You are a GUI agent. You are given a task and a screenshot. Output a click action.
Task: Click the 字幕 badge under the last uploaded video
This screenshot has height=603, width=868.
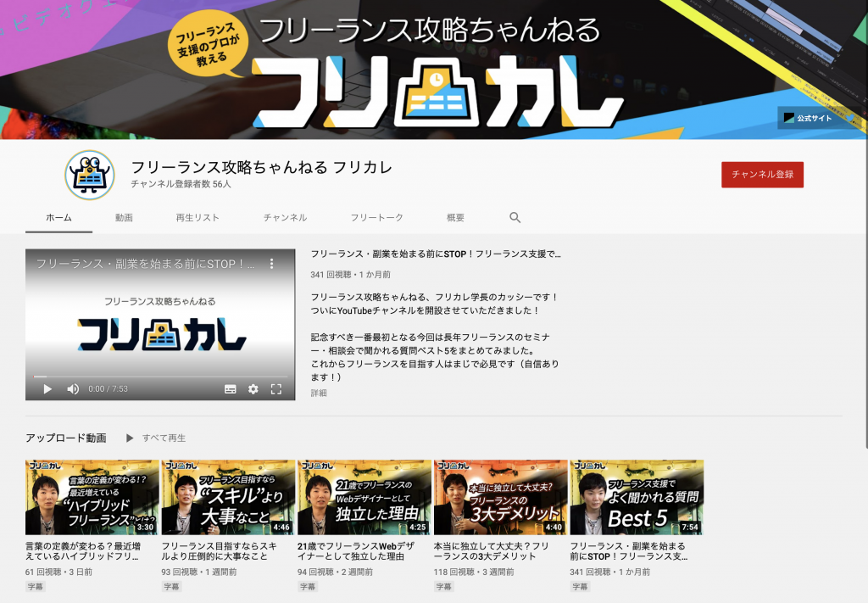[x=580, y=586]
